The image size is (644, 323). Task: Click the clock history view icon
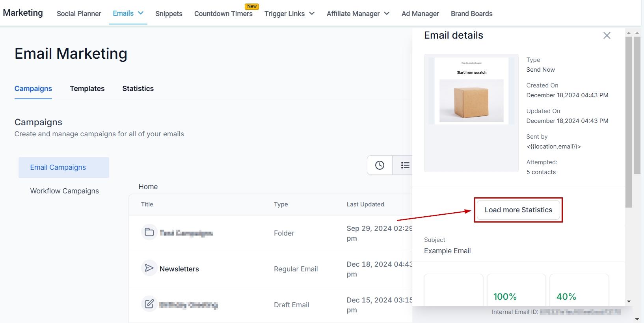[x=380, y=165]
